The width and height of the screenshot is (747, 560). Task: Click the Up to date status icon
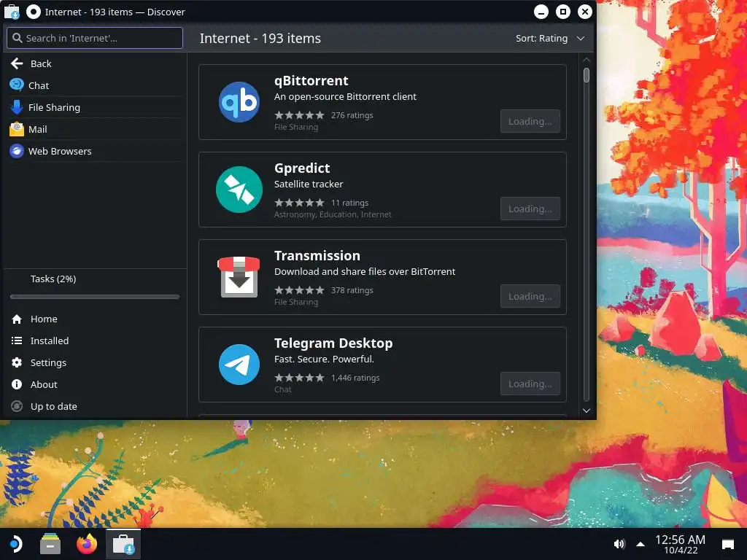pyautogui.click(x=17, y=407)
